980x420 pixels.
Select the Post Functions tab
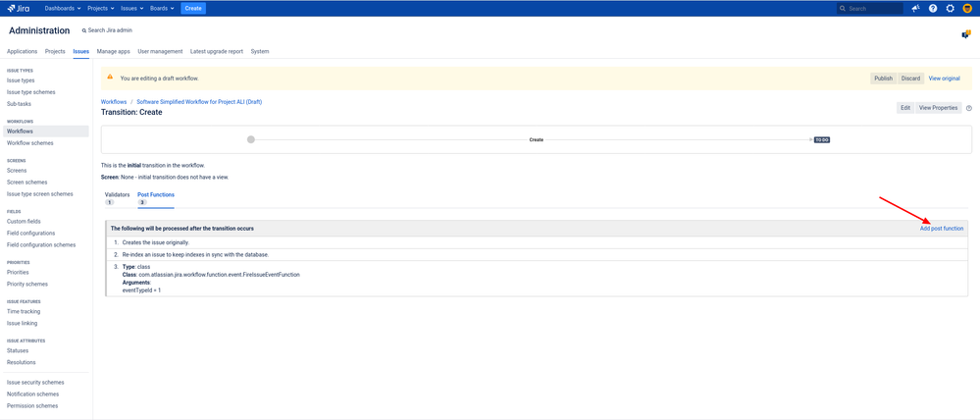pyautogui.click(x=156, y=198)
